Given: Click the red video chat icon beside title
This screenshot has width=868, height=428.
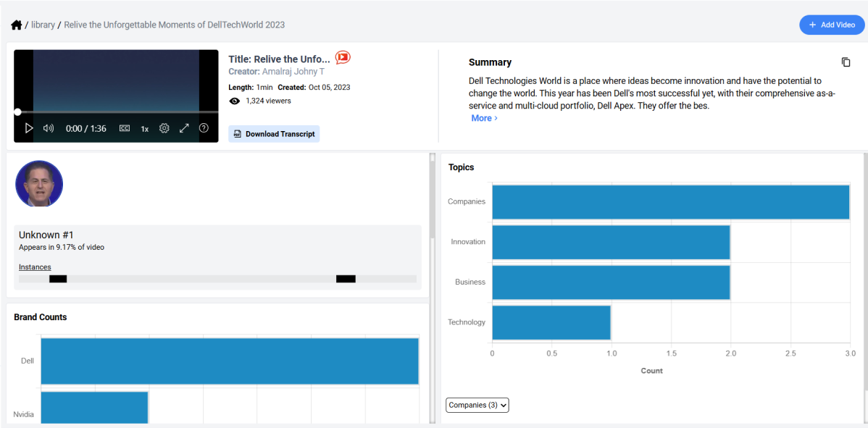Looking at the screenshot, I should [x=343, y=57].
